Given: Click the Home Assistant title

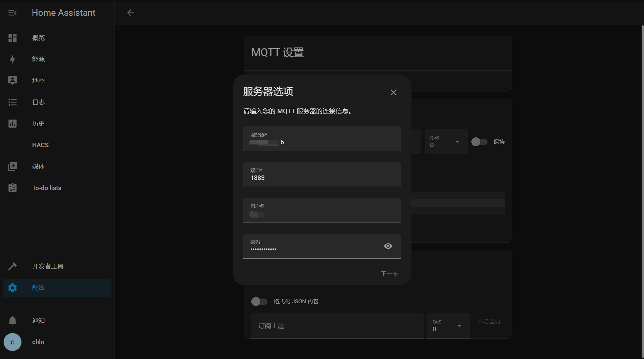Looking at the screenshot, I should coord(64,13).
